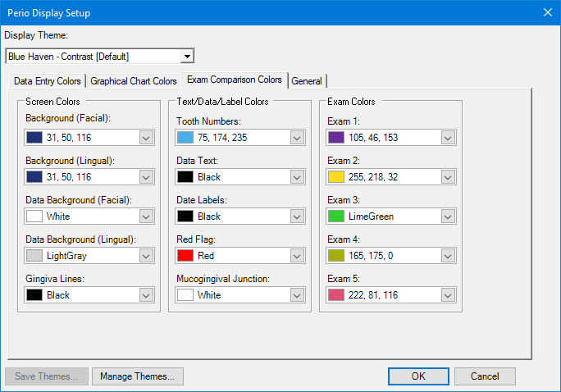
Task: Expand Tooth Numbers color dropdown arrow
Action: click(297, 138)
